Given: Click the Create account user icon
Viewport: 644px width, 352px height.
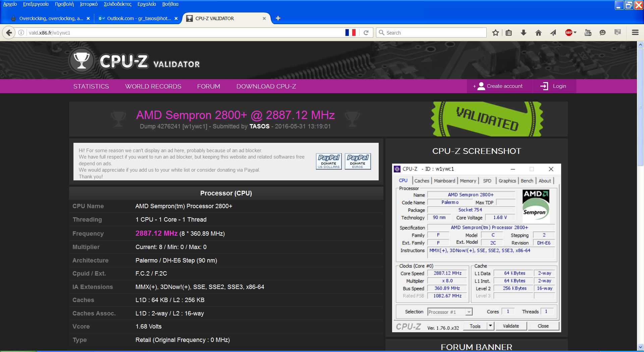Looking at the screenshot, I should point(481,86).
